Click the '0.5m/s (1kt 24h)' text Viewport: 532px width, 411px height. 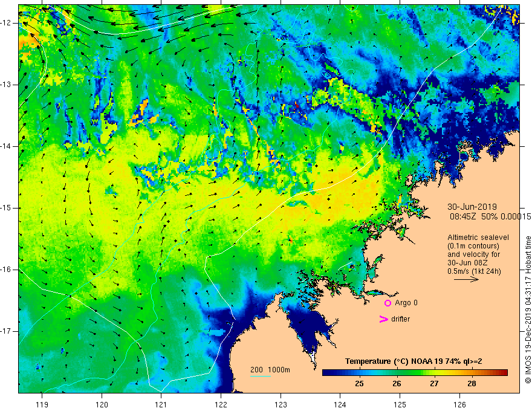click(474, 271)
